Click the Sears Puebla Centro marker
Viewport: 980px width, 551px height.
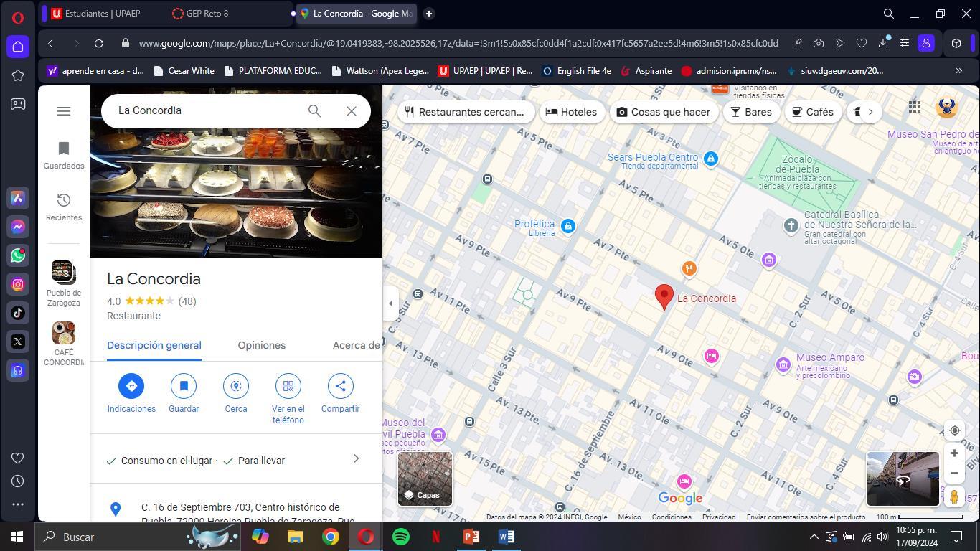[711, 159]
